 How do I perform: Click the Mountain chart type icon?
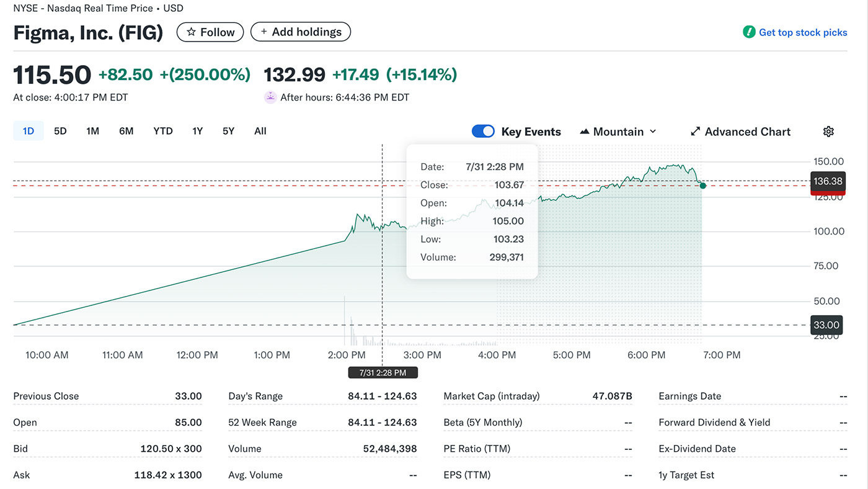pos(584,132)
